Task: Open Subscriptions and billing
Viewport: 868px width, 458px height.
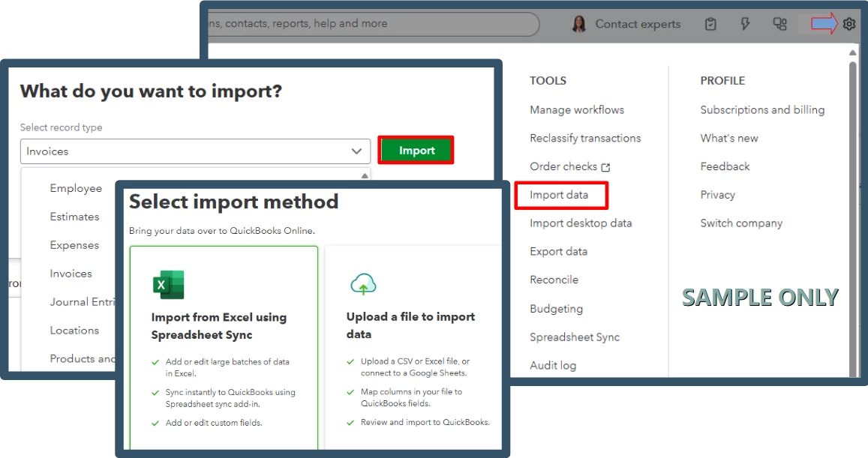Action: tap(762, 109)
